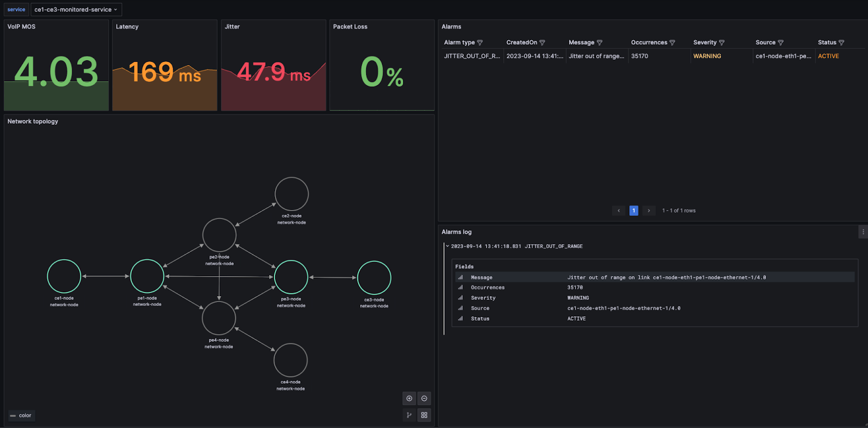Open the Jitter panel title
Image resolution: width=868 pixels, height=428 pixels.
pos(232,27)
